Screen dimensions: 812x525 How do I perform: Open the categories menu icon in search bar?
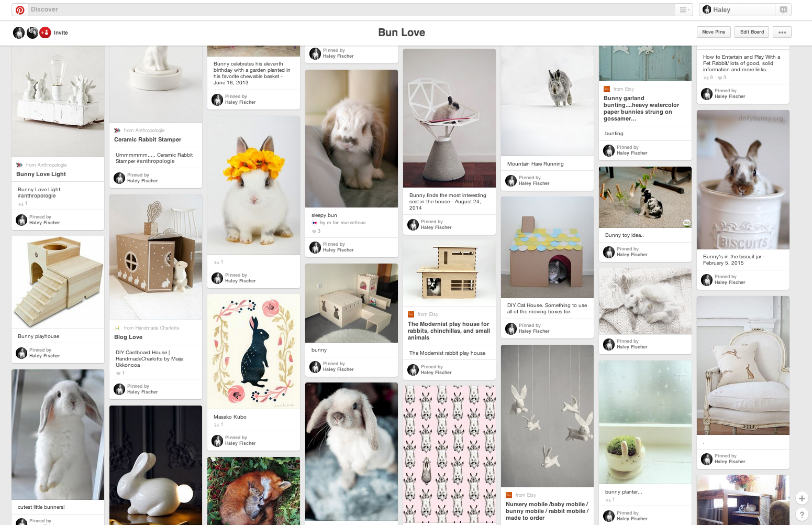point(683,10)
